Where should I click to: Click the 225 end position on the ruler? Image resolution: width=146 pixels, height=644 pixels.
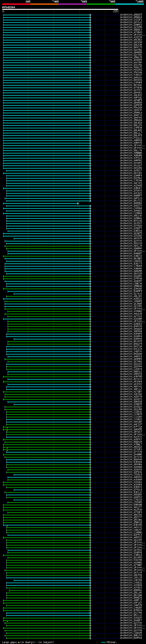(x=115, y=11)
